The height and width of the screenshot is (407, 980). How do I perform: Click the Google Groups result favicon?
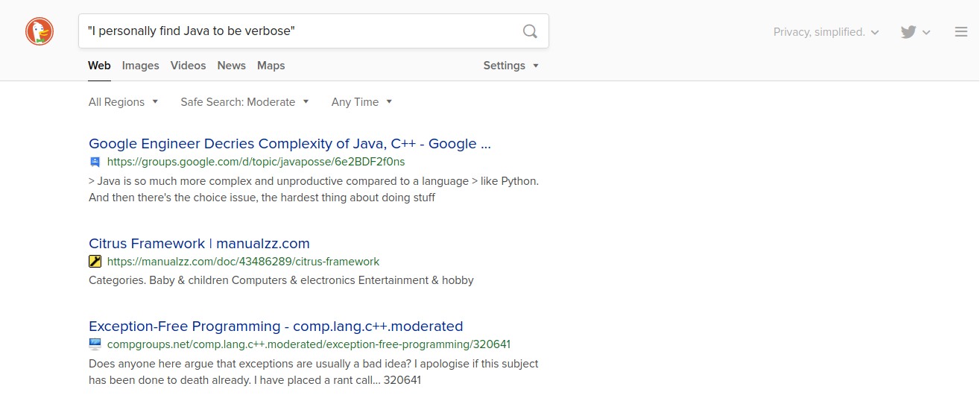click(x=95, y=162)
